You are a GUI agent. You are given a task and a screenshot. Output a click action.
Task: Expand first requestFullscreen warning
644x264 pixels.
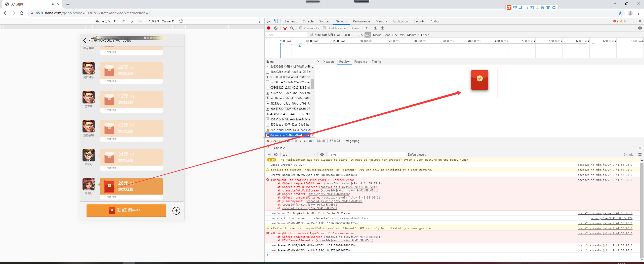pyautogui.click(x=272, y=170)
